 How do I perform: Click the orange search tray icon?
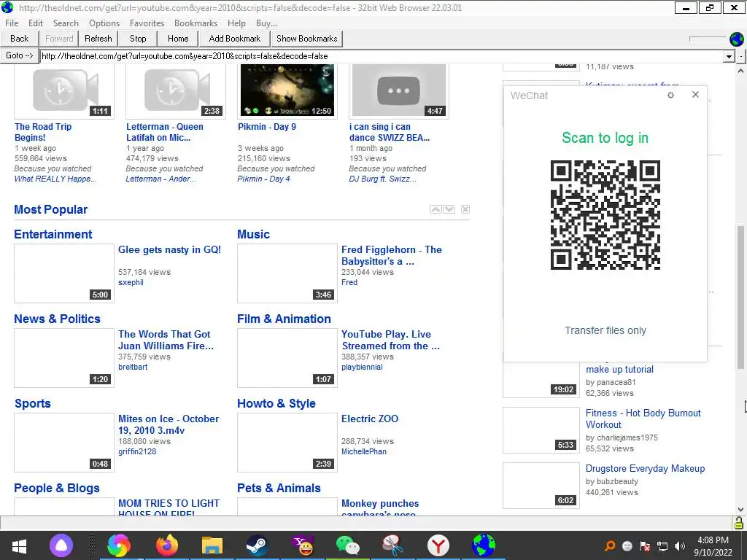pyautogui.click(x=609, y=546)
